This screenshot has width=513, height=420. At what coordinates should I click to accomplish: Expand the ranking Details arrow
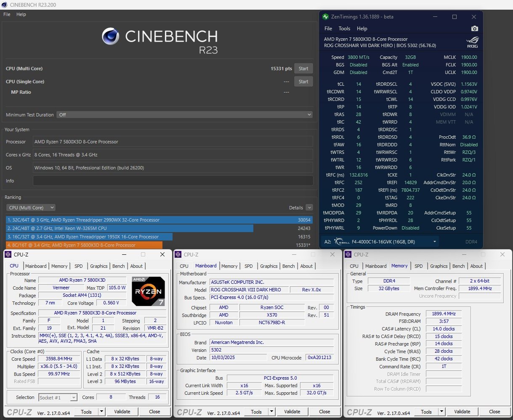(309, 207)
